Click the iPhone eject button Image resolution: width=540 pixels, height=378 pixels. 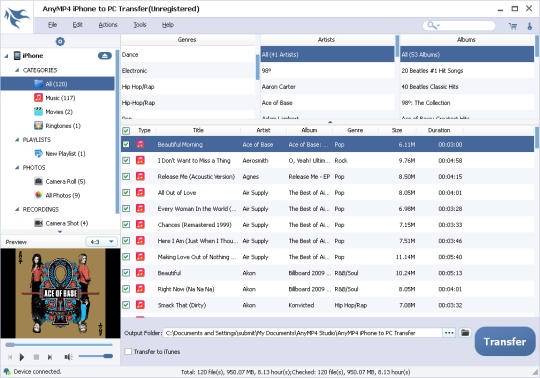pyautogui.click(x=105, y=55)
